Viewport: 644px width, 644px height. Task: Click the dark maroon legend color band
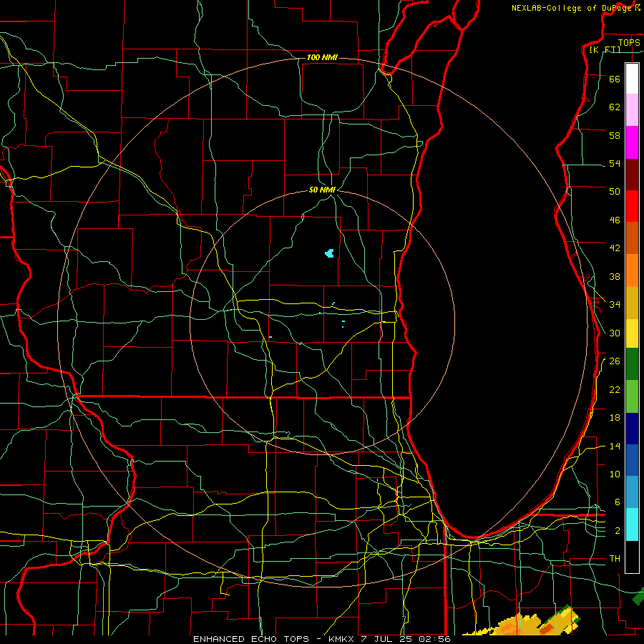(x=632, y=175)
